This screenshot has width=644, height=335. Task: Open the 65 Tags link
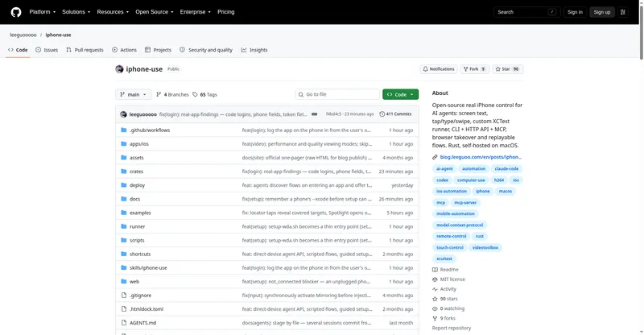click(x=204, y=94)
